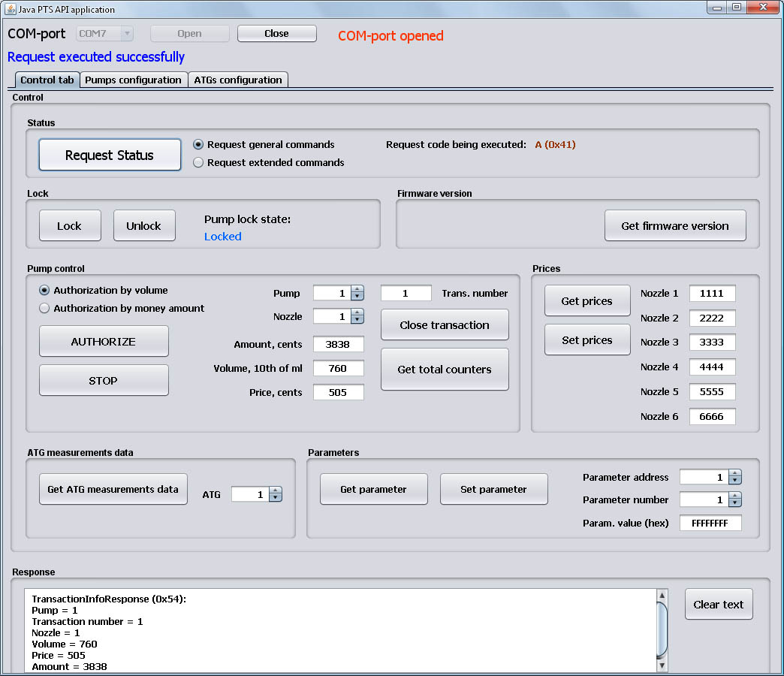The width and height of the screenshot is (784, 676).
Task: Open the COM-port dropdown list
Action: click(125, 34)
